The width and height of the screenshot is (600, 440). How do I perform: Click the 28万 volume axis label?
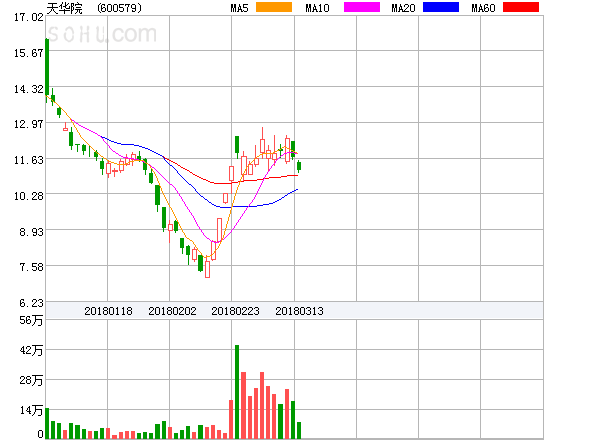[31, 380]
